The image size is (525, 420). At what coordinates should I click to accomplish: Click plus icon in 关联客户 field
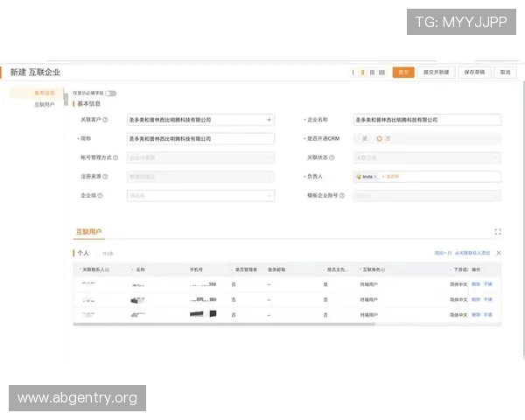click(269, 120)
